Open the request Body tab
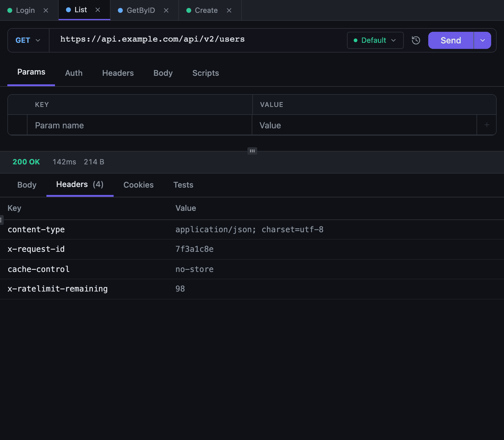This screenshot has height=440, width=504. [x=163, y=73]
